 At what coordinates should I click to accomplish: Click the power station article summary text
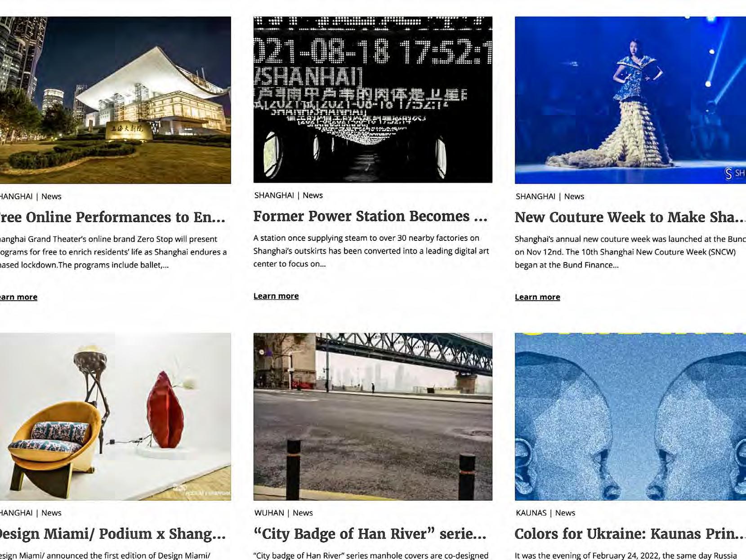click(x=371, y=251)
